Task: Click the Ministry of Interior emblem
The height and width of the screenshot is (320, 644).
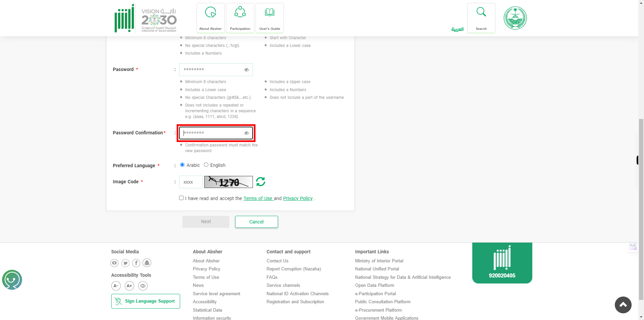Action: tap(515, 18)
